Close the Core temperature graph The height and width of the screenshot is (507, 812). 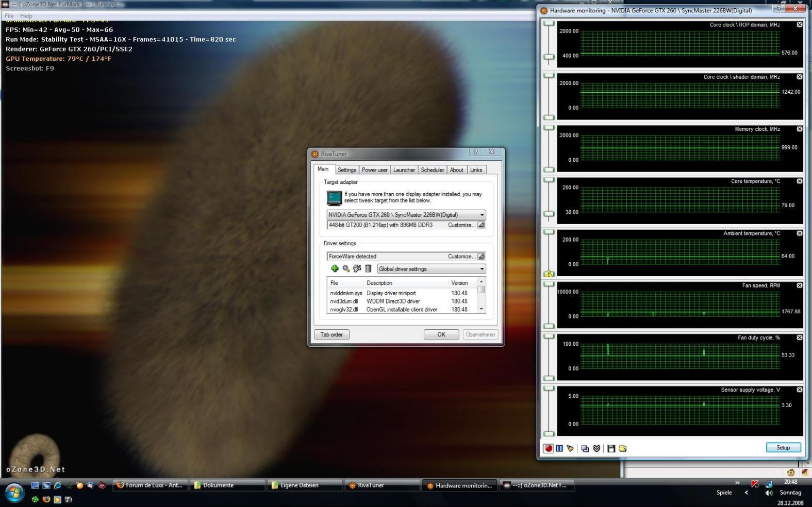click(800, 181)
